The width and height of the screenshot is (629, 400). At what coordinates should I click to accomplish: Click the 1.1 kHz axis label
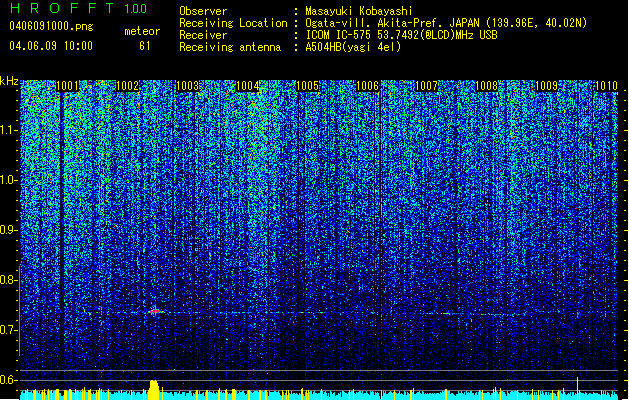pos(8,130)
